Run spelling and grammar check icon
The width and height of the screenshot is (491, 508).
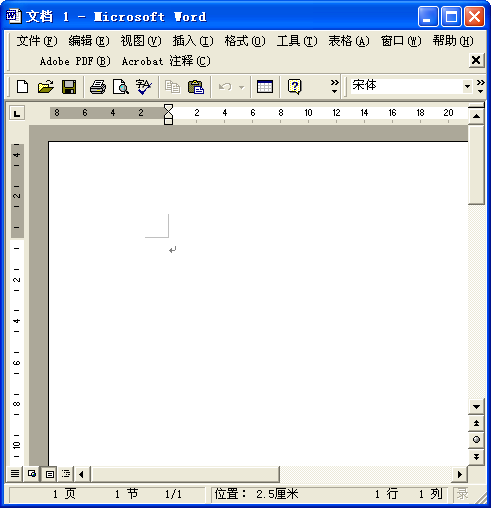click(144, 87)
